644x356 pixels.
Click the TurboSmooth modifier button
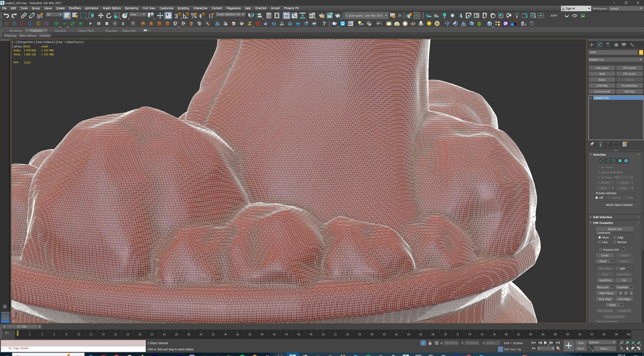(602, 91)
